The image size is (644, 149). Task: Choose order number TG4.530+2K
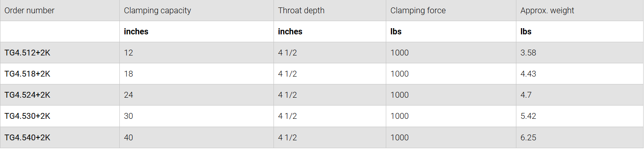pos(27,116)
